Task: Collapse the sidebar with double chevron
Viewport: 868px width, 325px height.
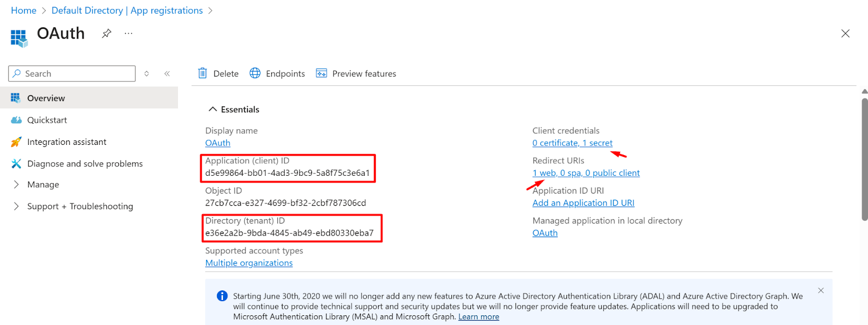Action: pos(167,74)
